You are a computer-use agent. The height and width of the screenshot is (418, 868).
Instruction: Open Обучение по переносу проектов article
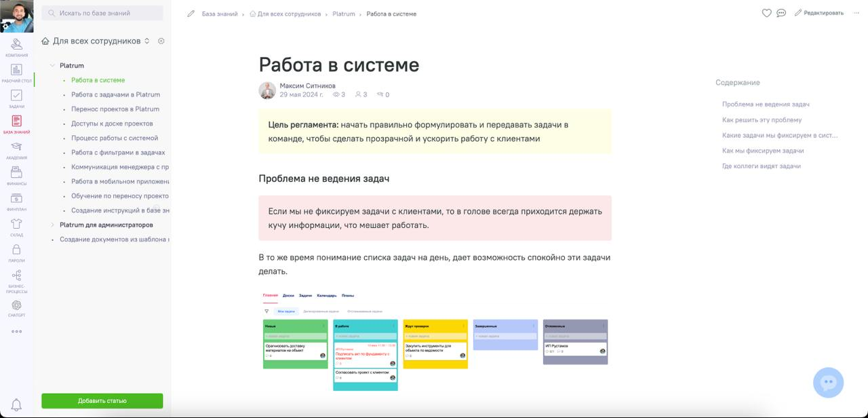(120, 195)
